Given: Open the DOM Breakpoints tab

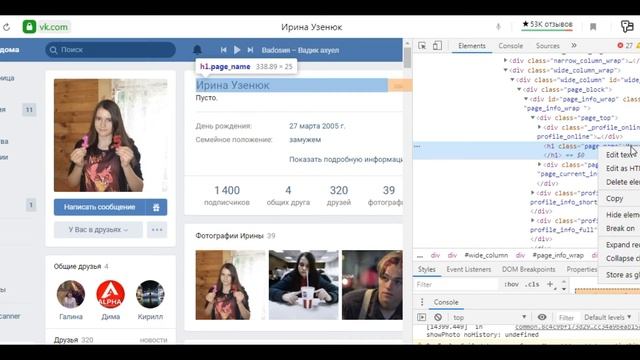Looking at the screenshot, I should click(529, 269).
